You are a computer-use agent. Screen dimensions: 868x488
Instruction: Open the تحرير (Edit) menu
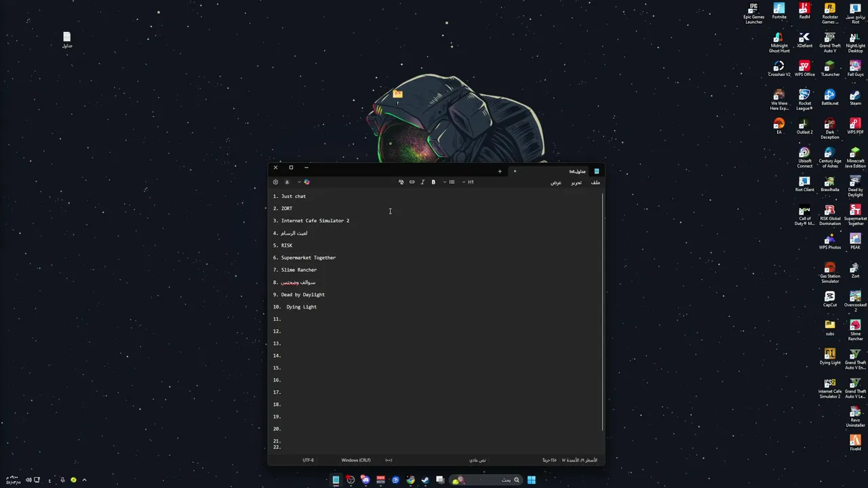click(x=576, y=182)
